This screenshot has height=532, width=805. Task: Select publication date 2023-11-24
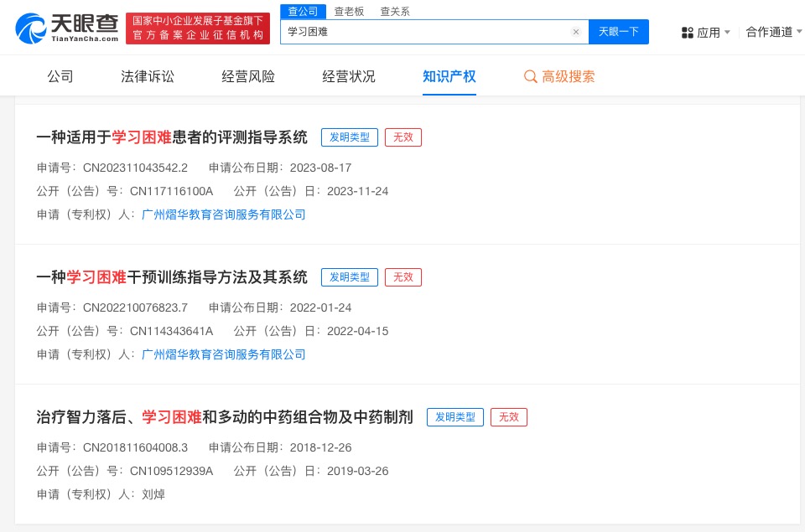click(x=358, y=191)
